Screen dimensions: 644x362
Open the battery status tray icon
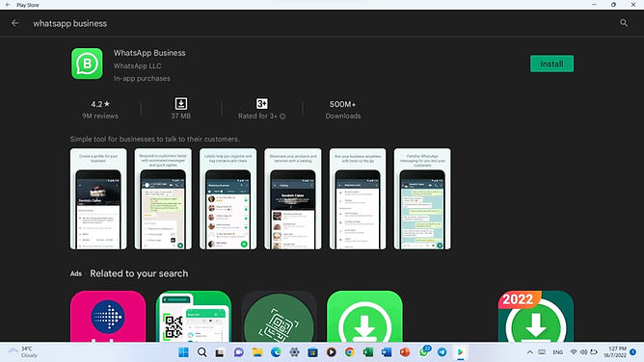point(594,352)
